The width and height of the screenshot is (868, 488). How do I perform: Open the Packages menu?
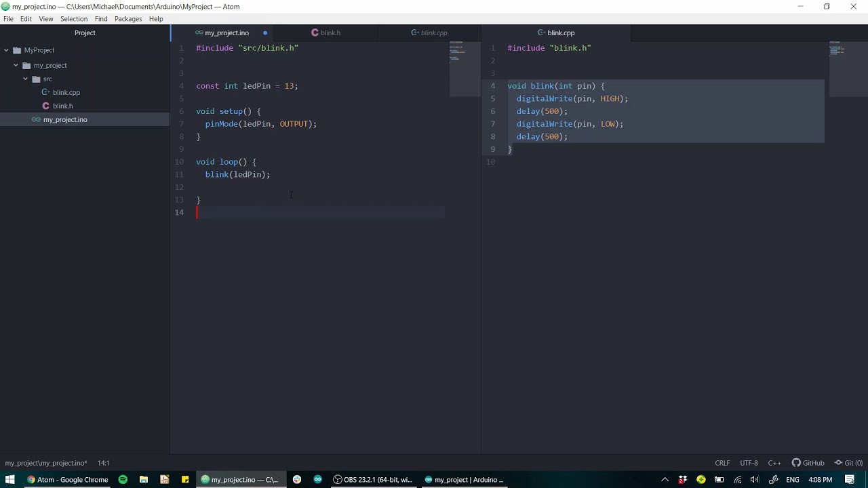tap(128, 19)
